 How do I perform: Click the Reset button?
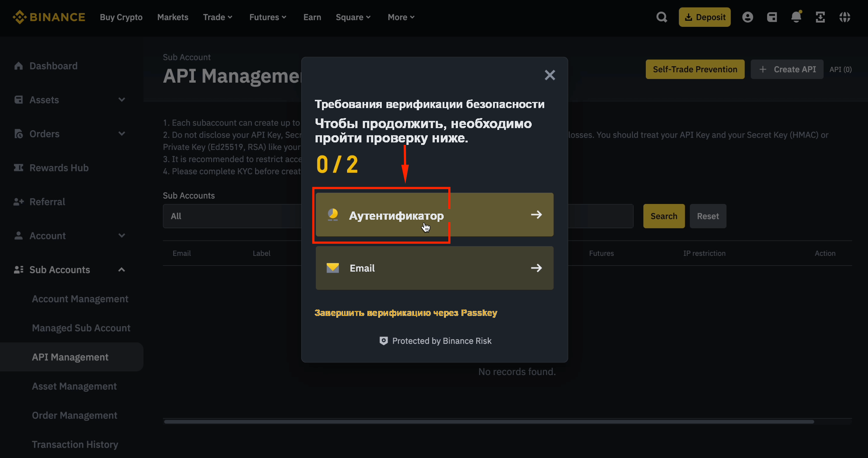[708, 216]
